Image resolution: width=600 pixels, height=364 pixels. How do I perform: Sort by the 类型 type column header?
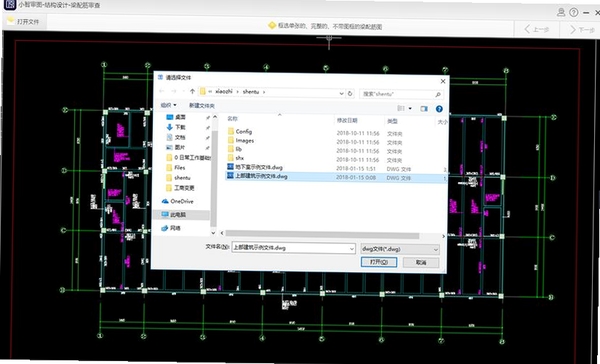392,121
